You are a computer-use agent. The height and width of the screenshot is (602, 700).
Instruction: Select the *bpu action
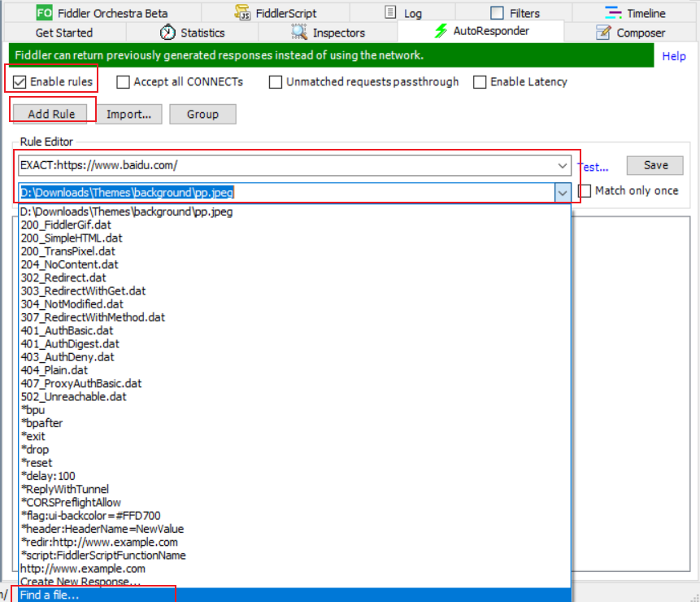294,410
